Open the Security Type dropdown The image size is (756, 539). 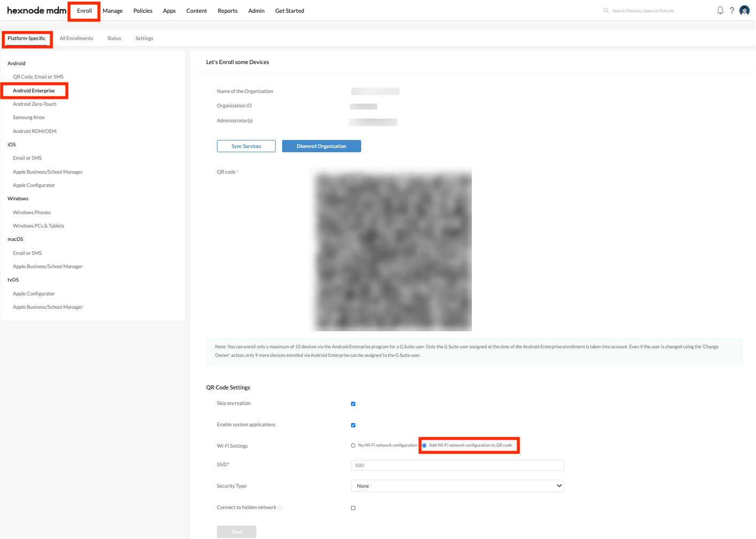tap(457, 486)
